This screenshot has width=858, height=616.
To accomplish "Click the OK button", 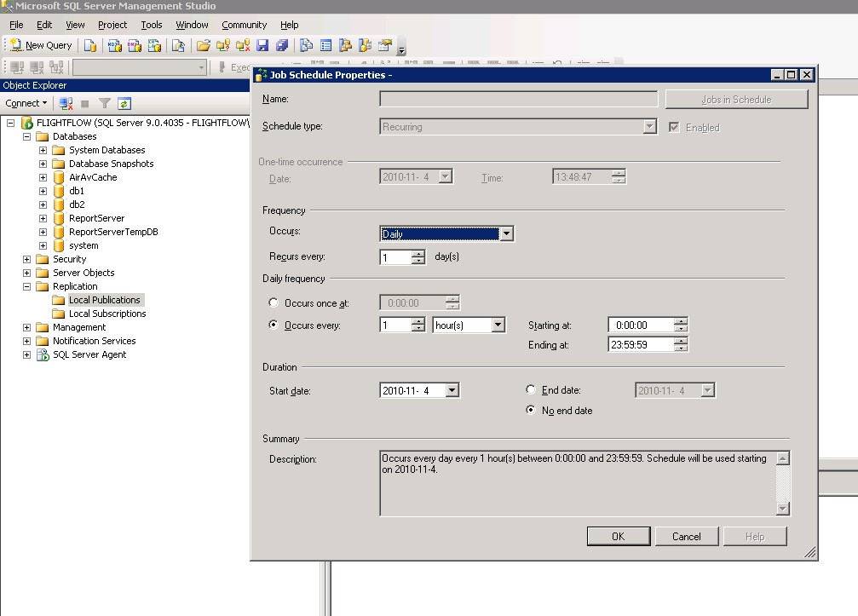I will tap(618, 537).
